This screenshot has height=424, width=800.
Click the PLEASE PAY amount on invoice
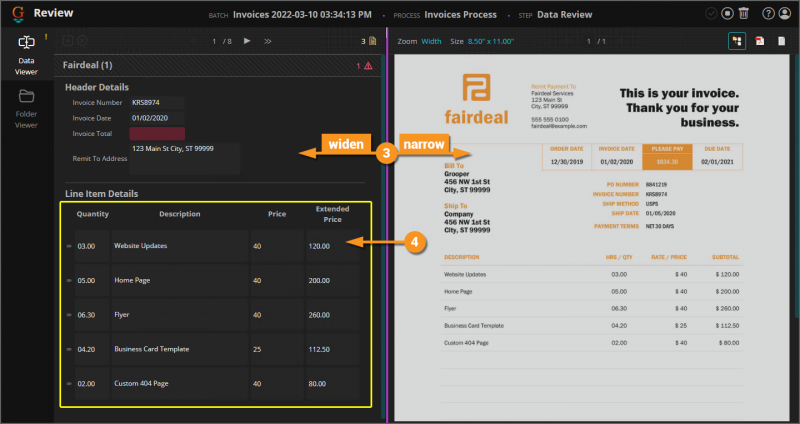(667, 162)
